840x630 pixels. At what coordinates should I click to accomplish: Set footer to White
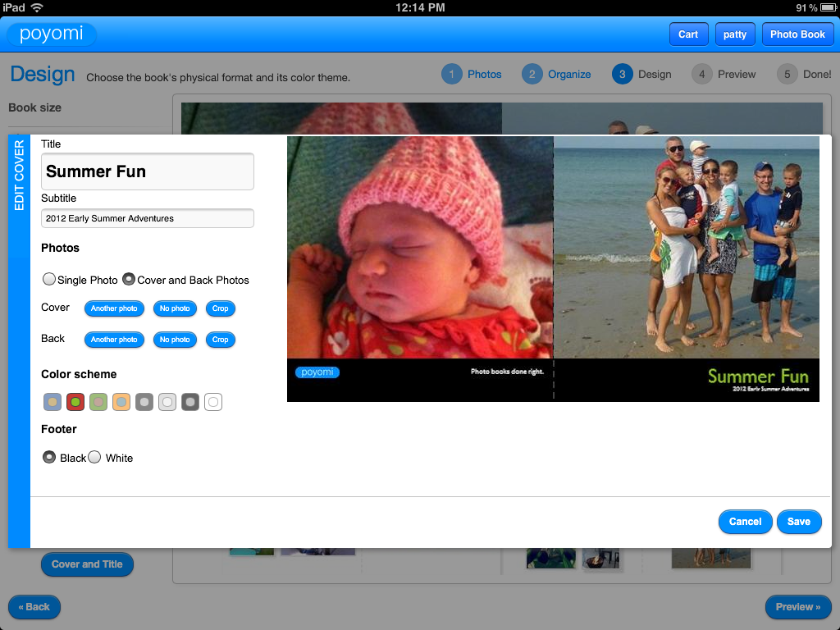tap(94, 458)
